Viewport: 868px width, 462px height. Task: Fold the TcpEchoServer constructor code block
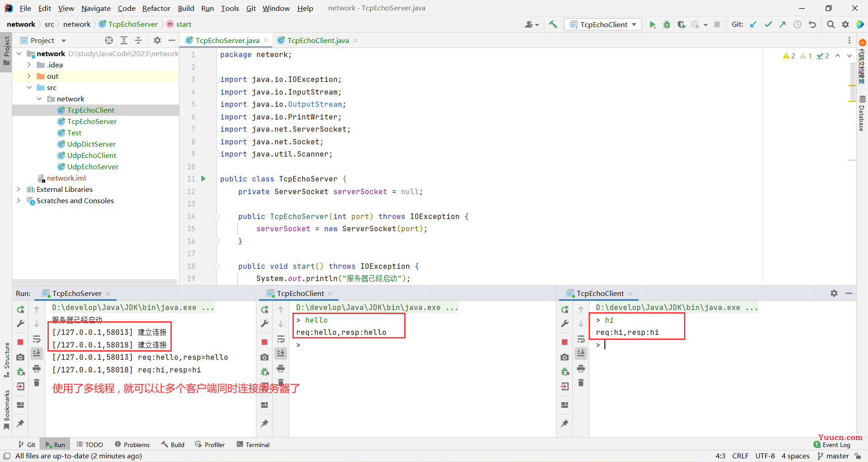coord(217,216)
